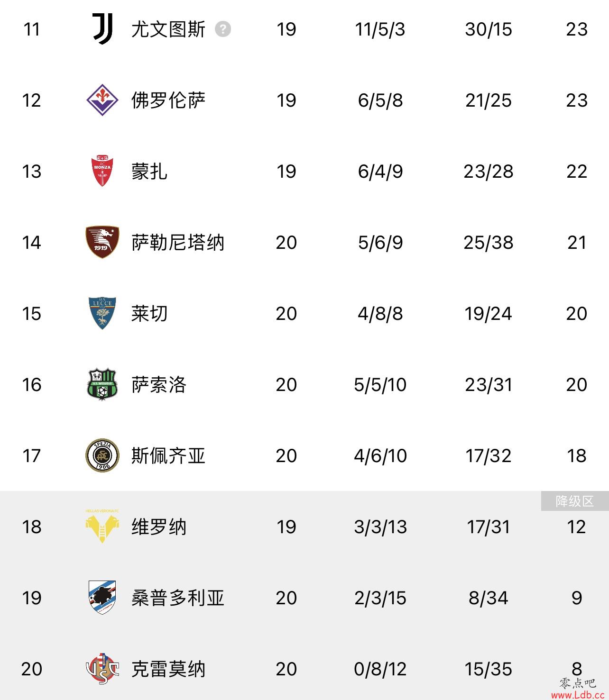
Task: Select rank number 17 for 斯佩齐亚
Action: tap(32, 456)
